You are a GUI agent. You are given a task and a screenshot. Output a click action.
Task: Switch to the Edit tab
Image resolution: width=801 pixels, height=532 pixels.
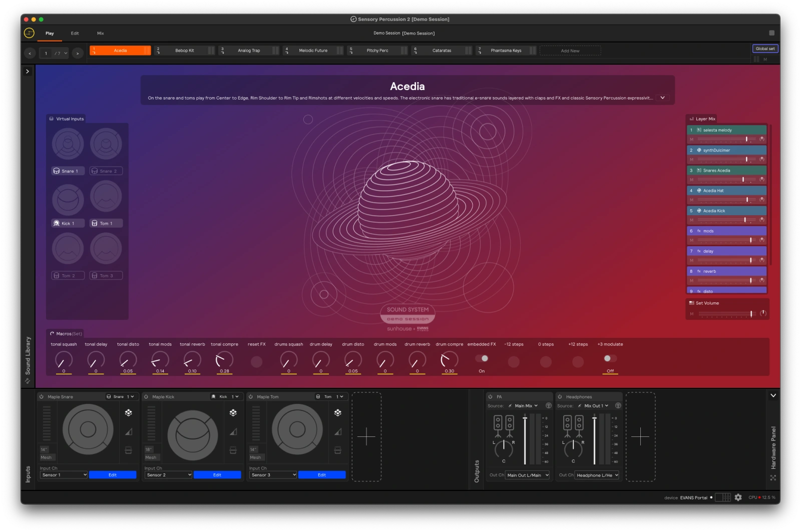click(x=75, y=34)
